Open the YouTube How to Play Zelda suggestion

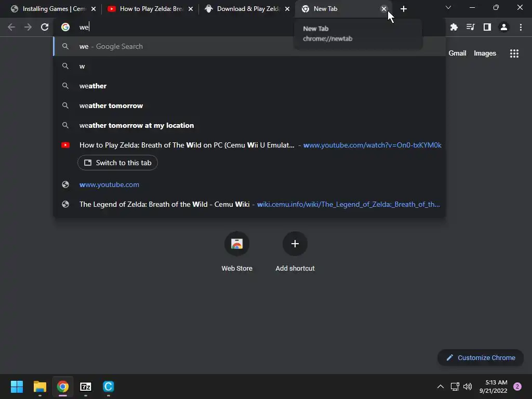click(x=249, y=145)
